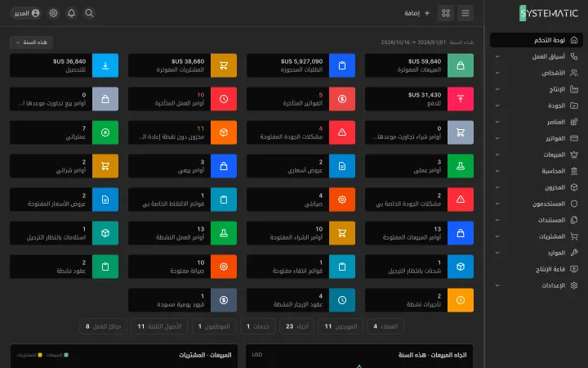Open المستندات in the sidebar
The image size is (588, 368).
tap(537, 220)
